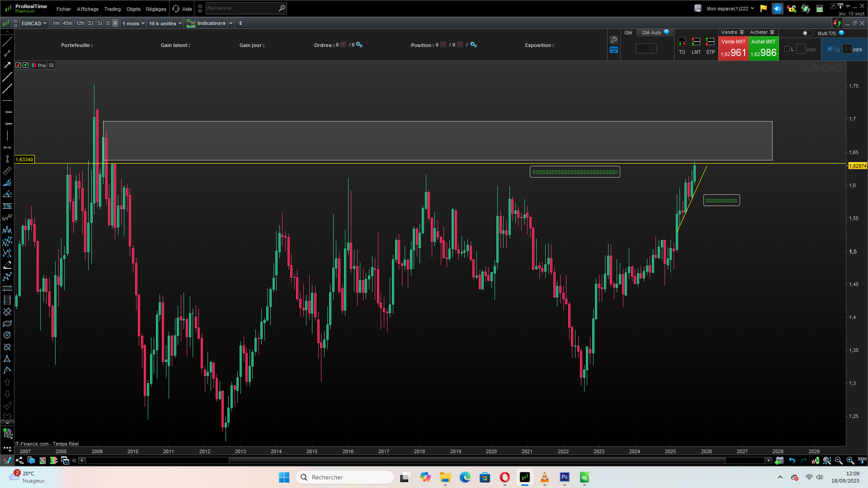868x488 pixels.
Task: Open the EURCAD instrument dropdown
Action: coord(34,23)
